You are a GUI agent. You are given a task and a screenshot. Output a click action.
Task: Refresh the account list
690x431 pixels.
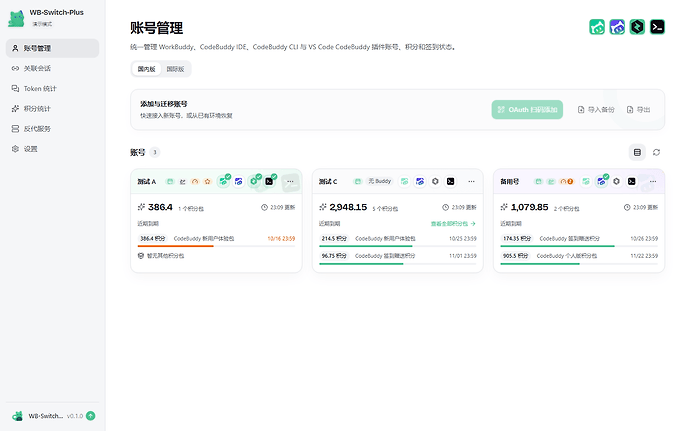pos(657,152)
